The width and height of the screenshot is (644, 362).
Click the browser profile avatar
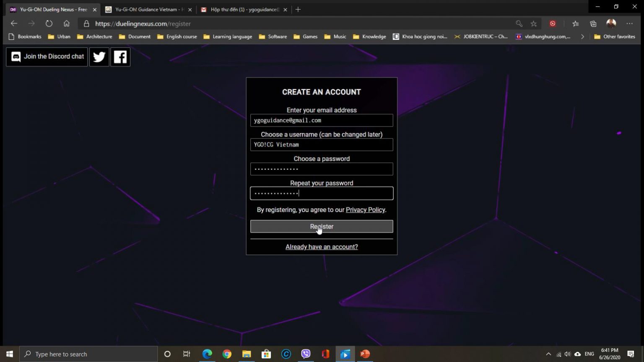(x=611, y=23)
